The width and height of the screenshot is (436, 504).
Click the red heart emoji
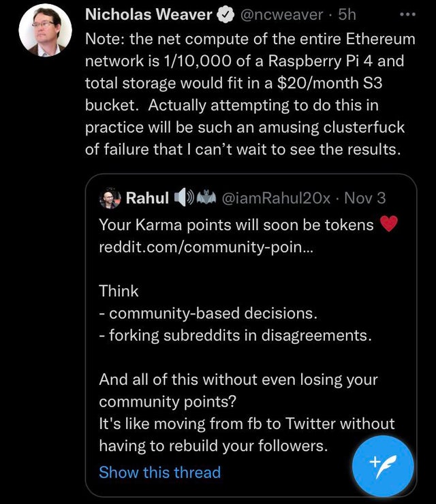tap(388, 224)
